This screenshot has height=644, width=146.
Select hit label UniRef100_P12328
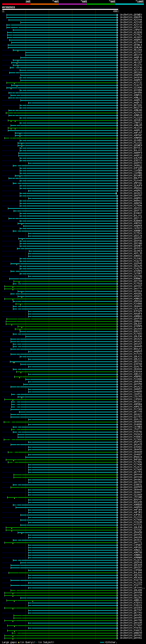pyautogui.click(x=131, y=118)
